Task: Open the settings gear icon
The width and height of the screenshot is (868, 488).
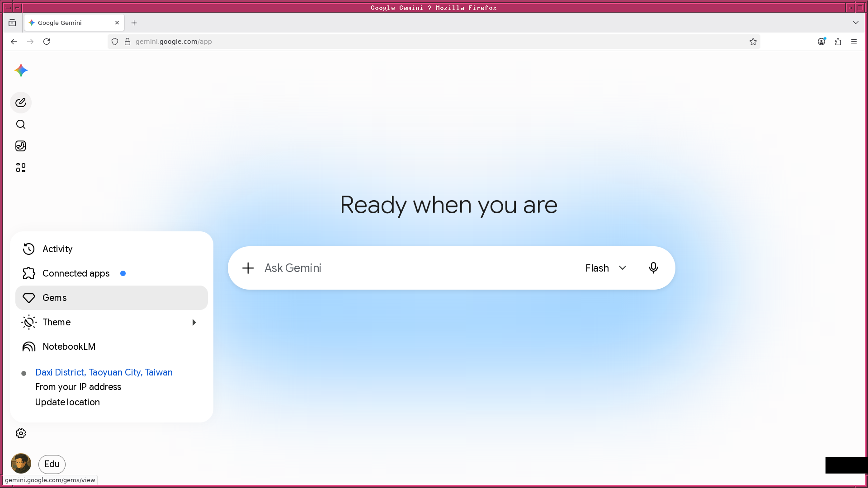Action: click(x=21, y=433)
